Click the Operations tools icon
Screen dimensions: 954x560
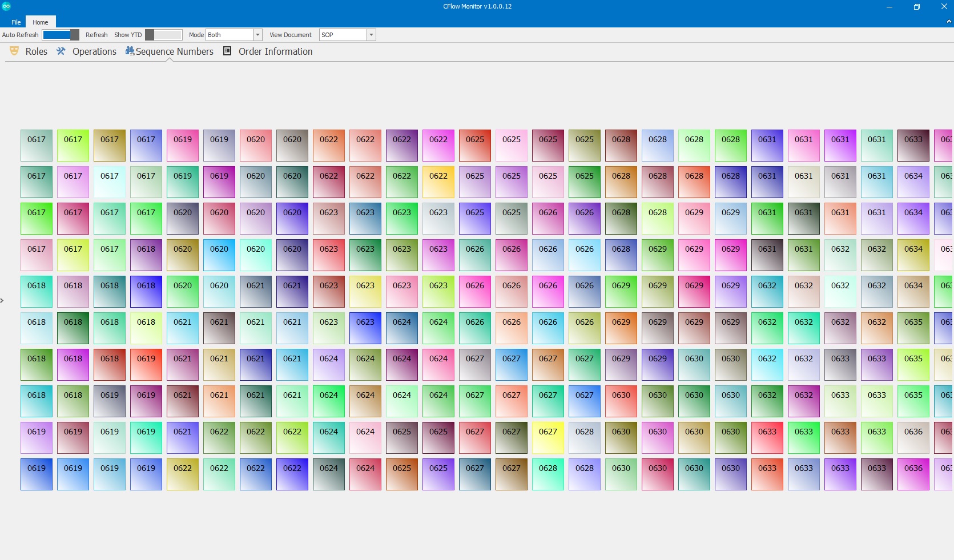pyautogui.click(x=61, y=51)
